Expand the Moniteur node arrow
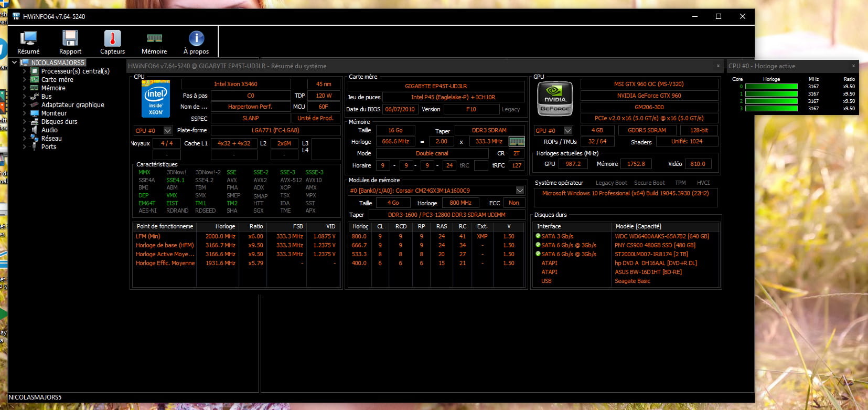 point(24,113)
